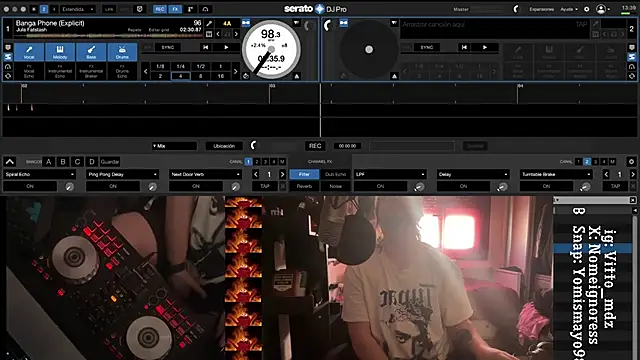The width and height of the screenshot is (640, 360).
Task: Select FX bank D
Action: click(92, 162)
